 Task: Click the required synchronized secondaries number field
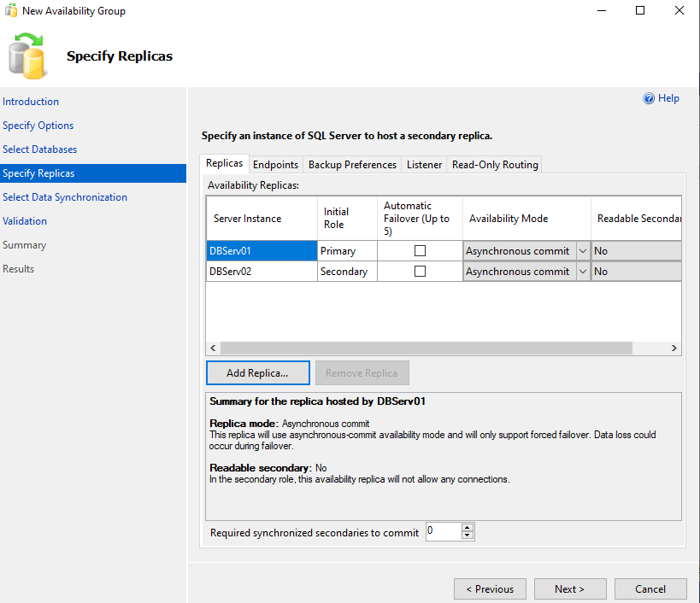(x=442, y=531)
